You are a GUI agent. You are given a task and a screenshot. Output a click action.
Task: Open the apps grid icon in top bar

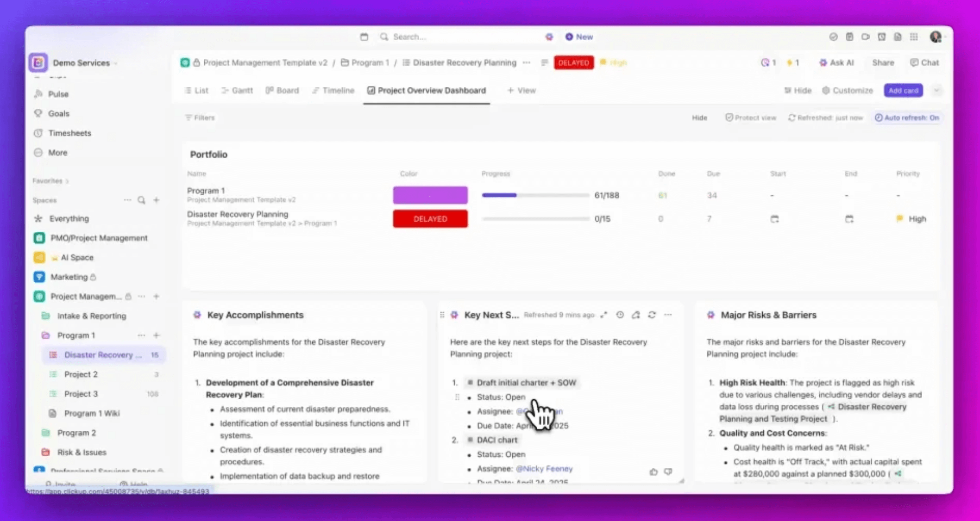pos(914,37)
